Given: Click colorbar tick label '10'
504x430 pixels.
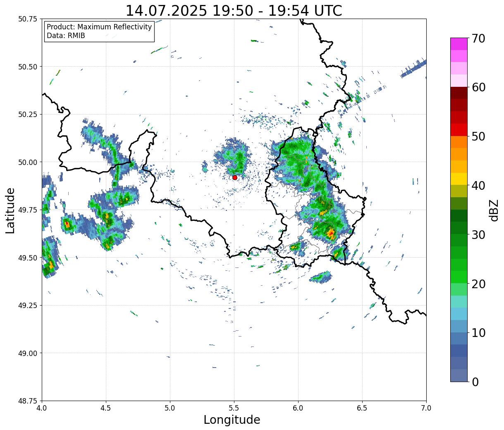Looking at the screenshot, I should coord(478,332).
